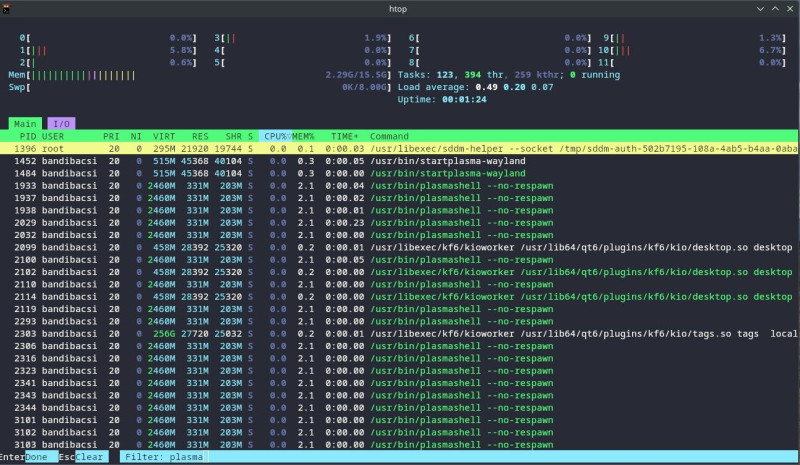This screenshot has width=800, height=465.
Task: Select process row PID 2100
Action: point(400,259)
